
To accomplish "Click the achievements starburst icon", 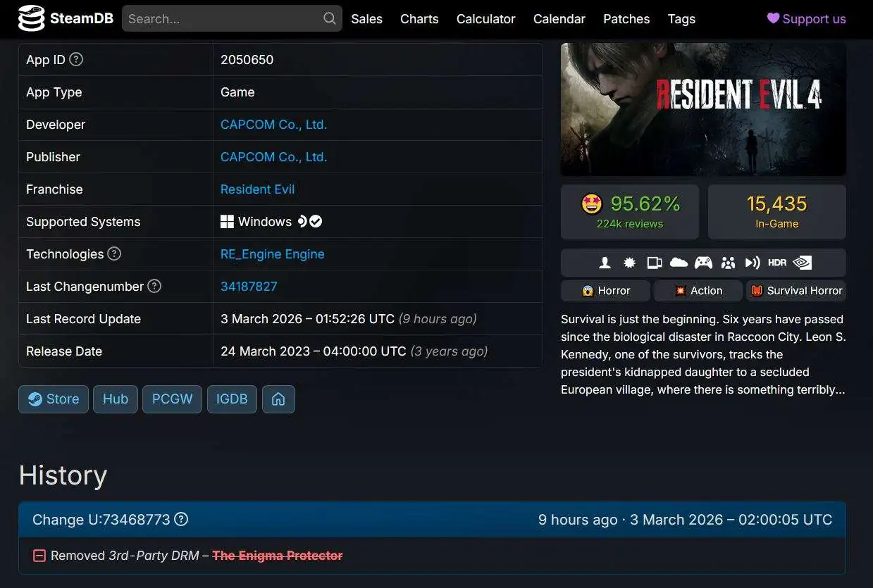I will pos(630,263).
